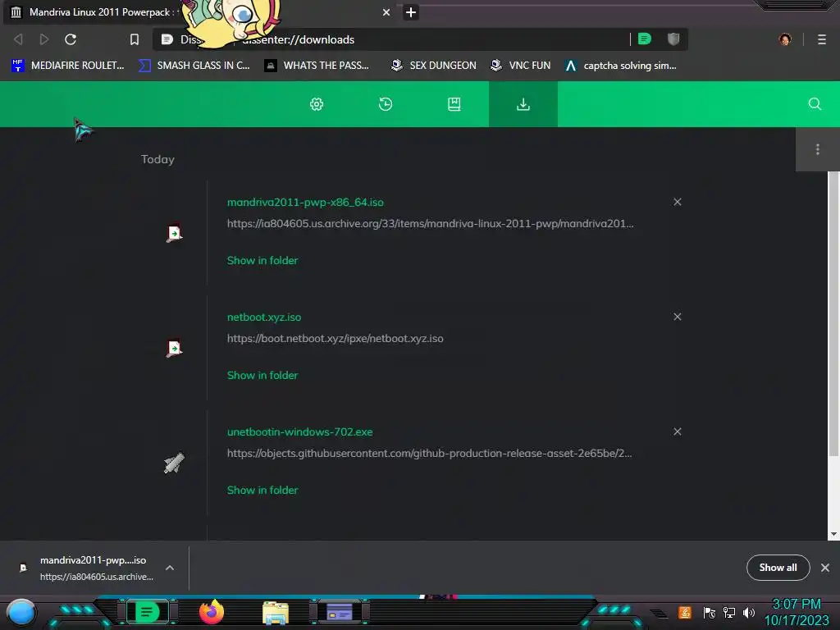Click the scrollbar down arrow
Screen dimensions: 840x630
833,534
